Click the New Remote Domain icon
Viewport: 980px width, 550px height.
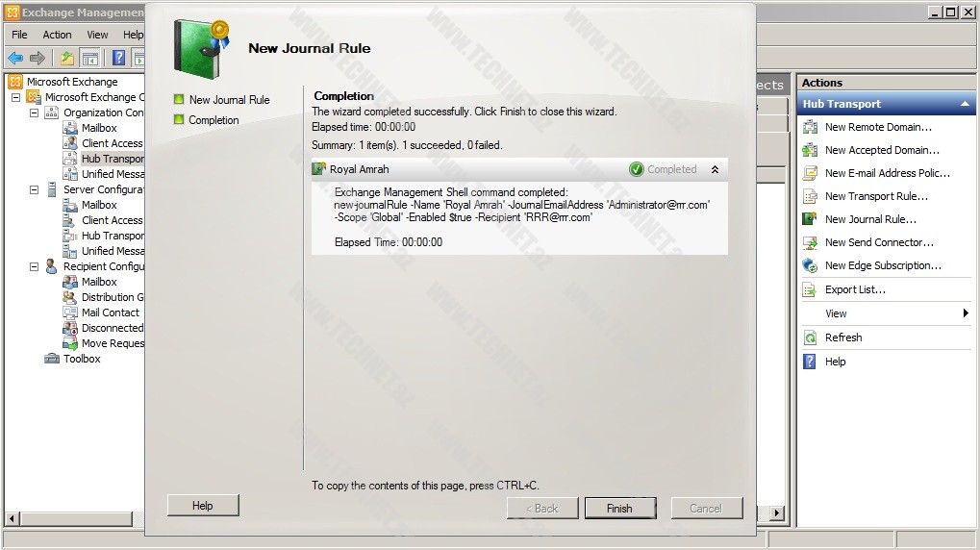[810, 127]
